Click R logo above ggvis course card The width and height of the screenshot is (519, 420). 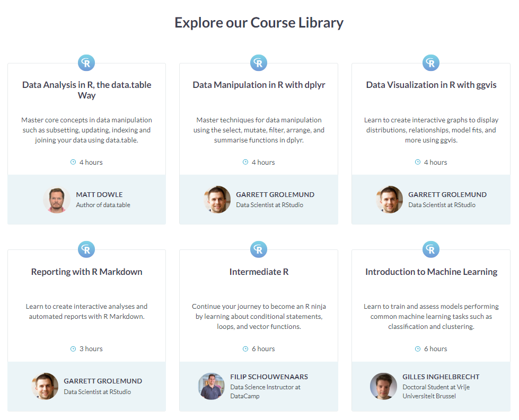pyautogui.click(x=431, y=63)
